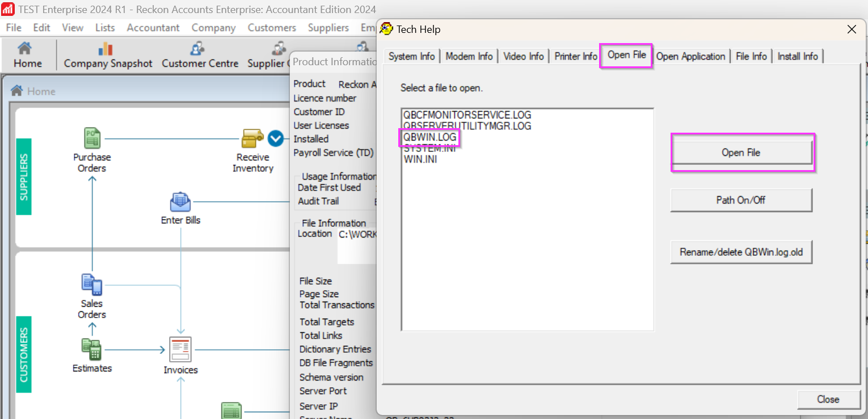Click the Location field in Product Information
Viewport: 868px width, 419px height.
357,247
